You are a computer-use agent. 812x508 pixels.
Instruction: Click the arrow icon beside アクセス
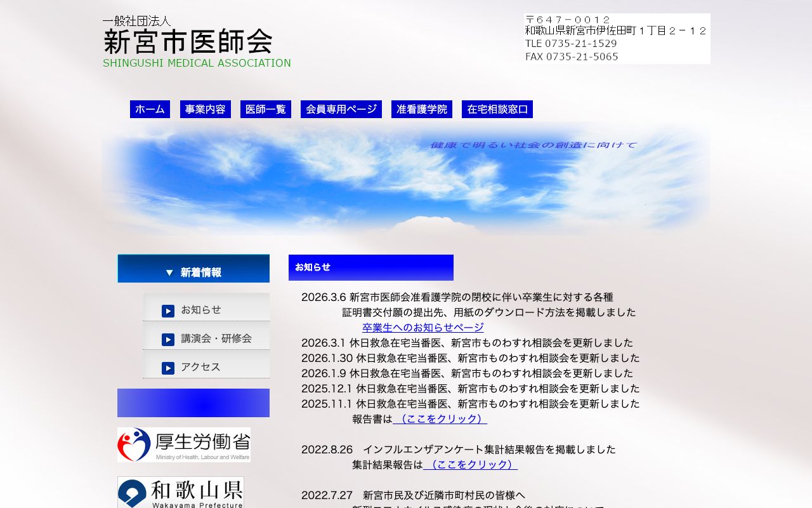pos(167,367)
